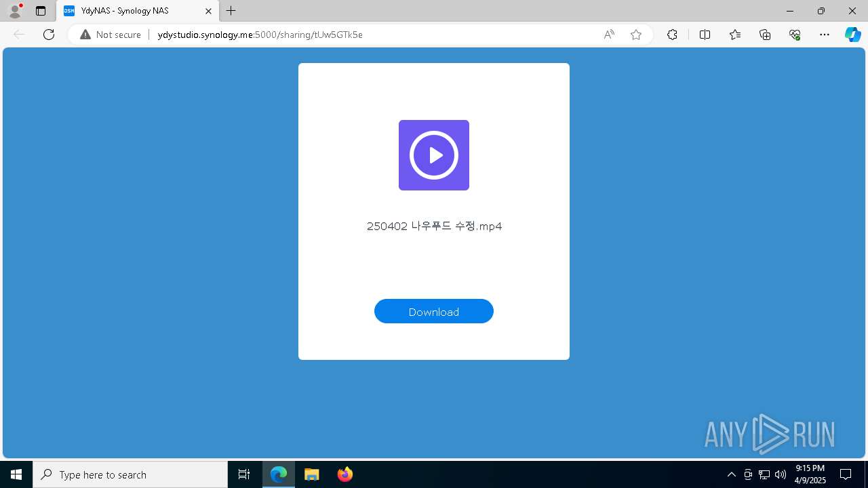Select the YdyNAS - Synology NAS tab
The width and height of the screenshot is (868, 488).
click(138, 11)
